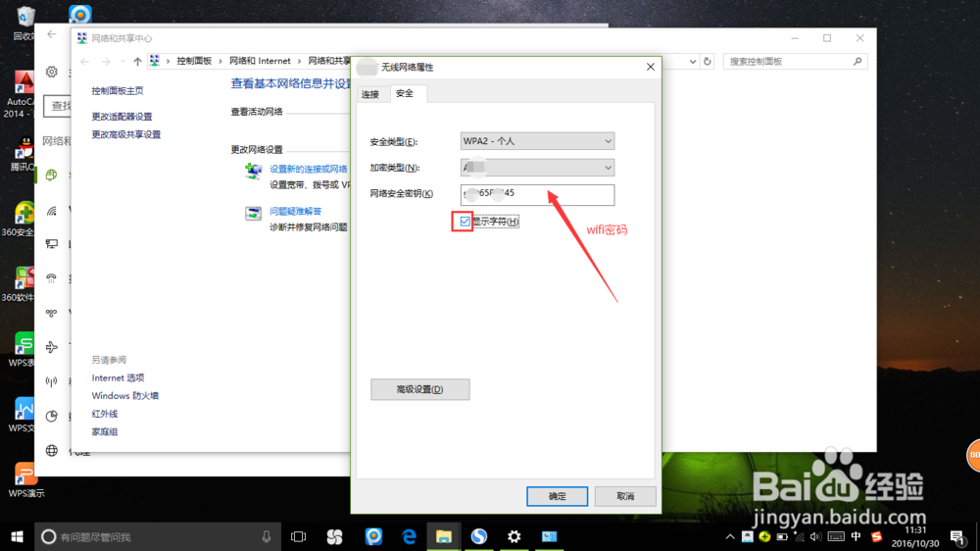Expand the recent locations dropdown arrow
980x551 pixels.
coord(122,62)
